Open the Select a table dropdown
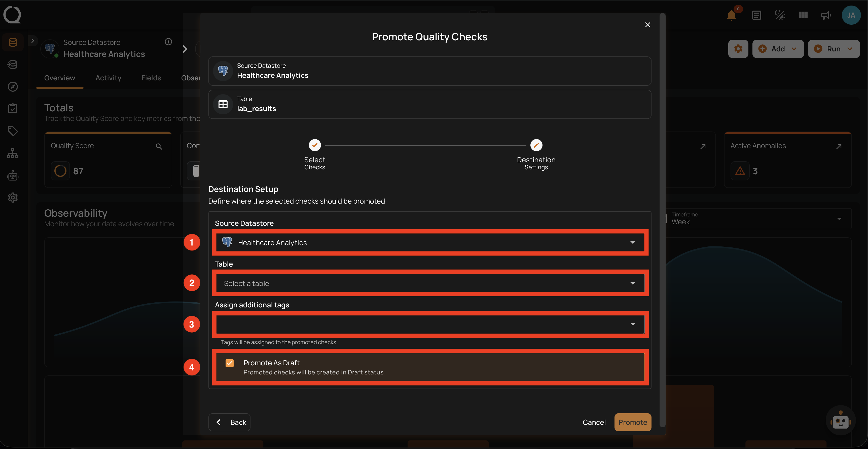868x449 pixels. coord(430,283)
